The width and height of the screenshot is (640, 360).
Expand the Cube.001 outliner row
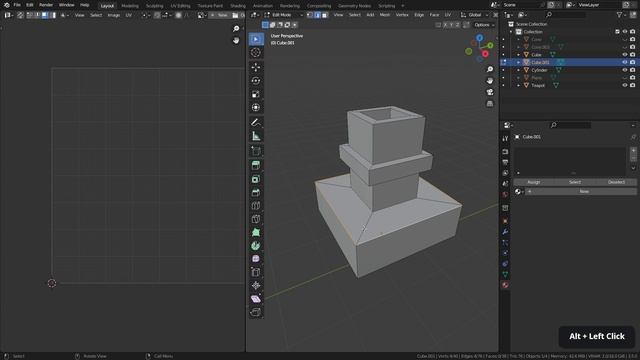point(519,62)
